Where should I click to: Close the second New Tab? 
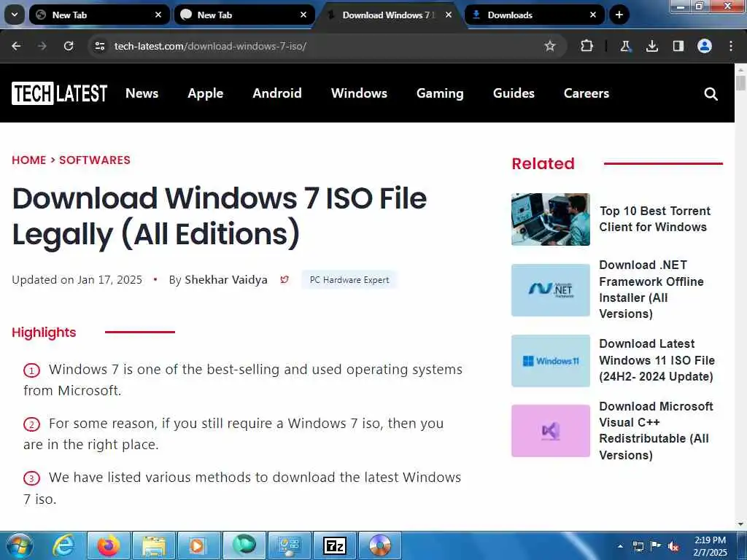(x=303, y=15)
